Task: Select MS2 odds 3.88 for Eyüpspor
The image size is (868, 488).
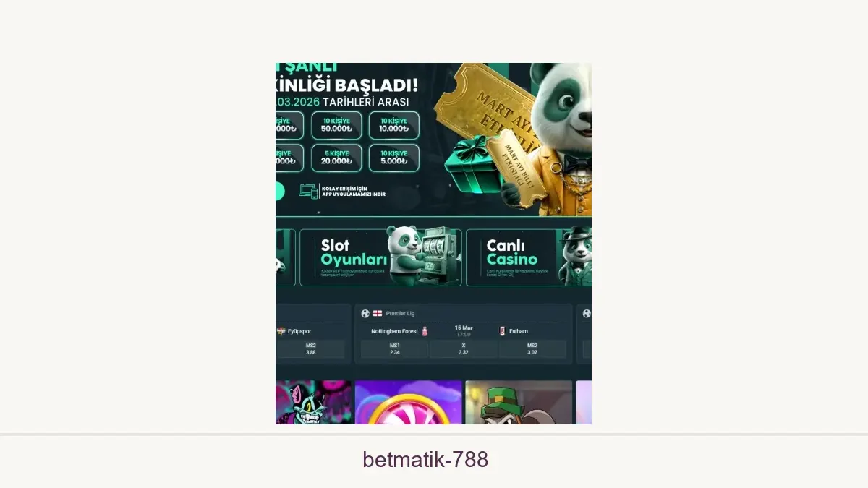Action: point(311,349)
